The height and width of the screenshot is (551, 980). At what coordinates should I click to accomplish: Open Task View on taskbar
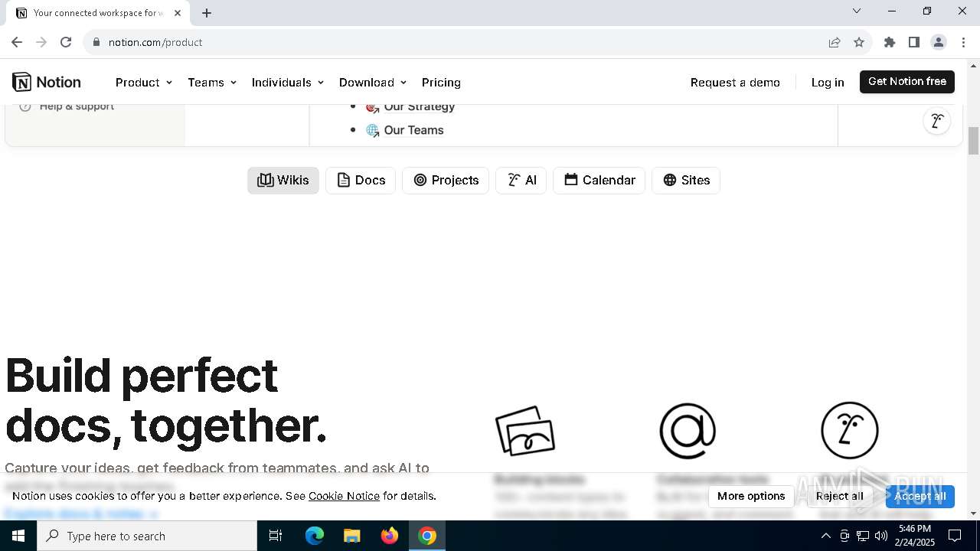(276, 536)
